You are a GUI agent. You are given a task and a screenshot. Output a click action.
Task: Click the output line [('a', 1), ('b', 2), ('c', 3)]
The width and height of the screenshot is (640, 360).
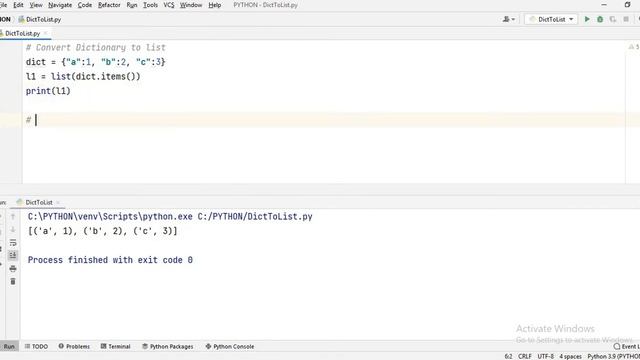pyautogui.click(x=103, y=231)
